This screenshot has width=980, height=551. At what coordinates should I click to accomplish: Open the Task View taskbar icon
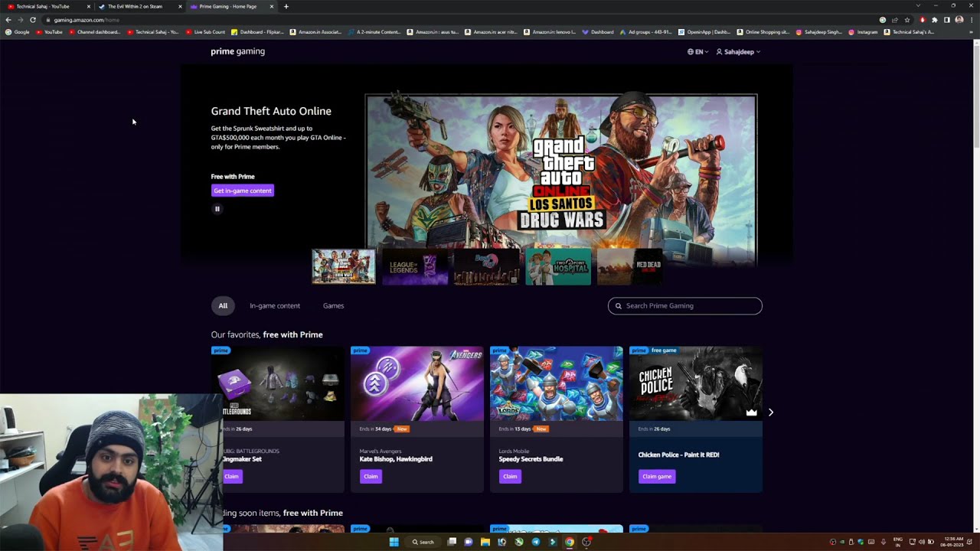[x=452, y=542]
